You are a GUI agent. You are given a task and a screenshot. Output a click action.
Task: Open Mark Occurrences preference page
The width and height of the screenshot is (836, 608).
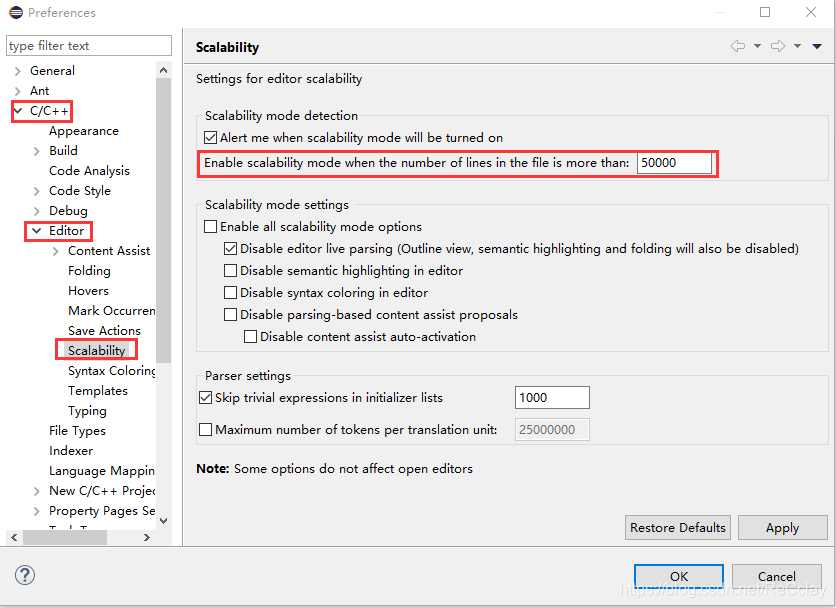[111, 310]
